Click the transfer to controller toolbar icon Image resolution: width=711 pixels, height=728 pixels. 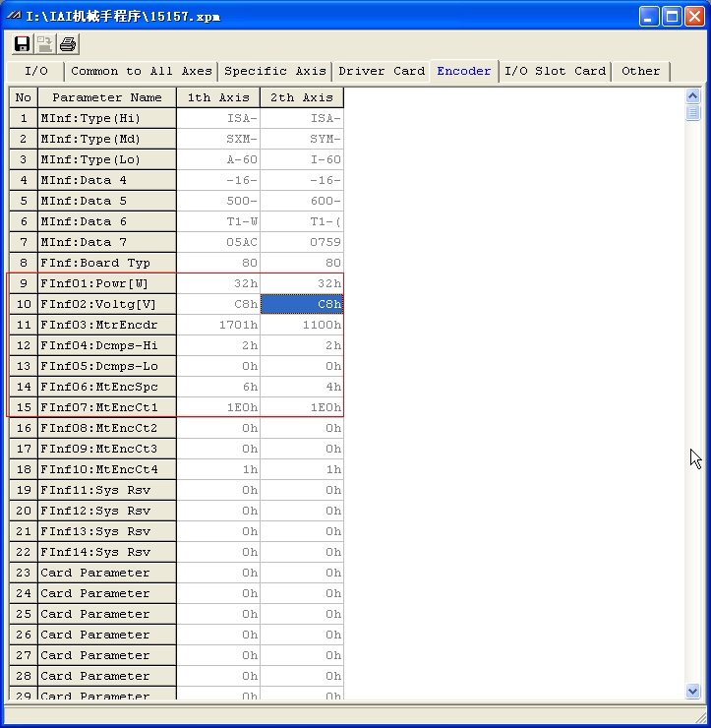pyautogui.click(x=44, y=43)
